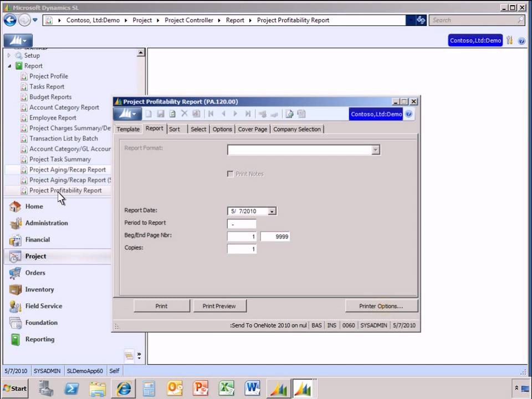Image resolution: width=532 pixels, height=399 pixels.
Task: Open Excel from the taskbar
Action: [x=227, y=388]
